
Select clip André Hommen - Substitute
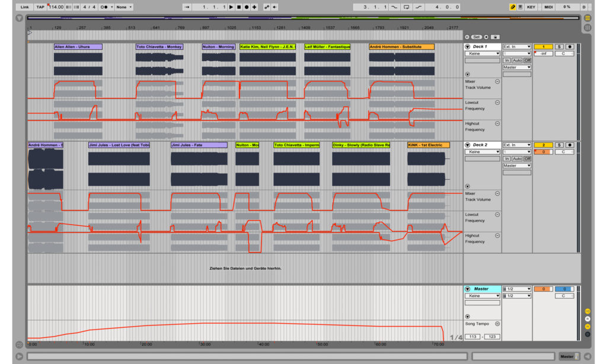pyautogui.click(x=401, y=46)
